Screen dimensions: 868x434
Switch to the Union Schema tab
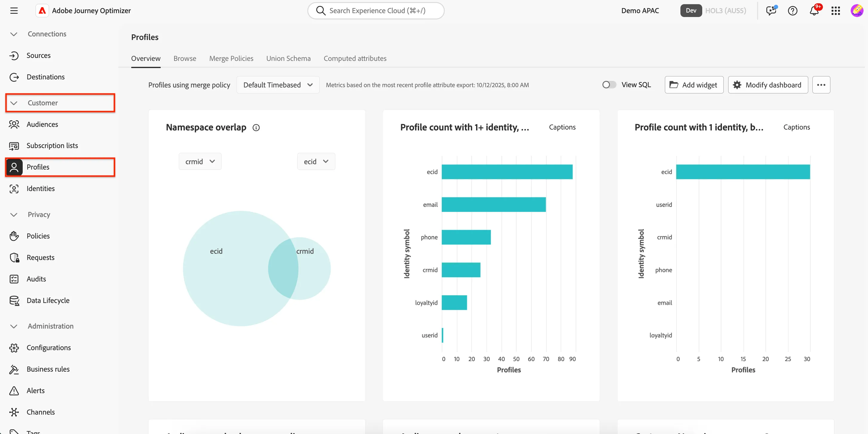tap(289, 59)
